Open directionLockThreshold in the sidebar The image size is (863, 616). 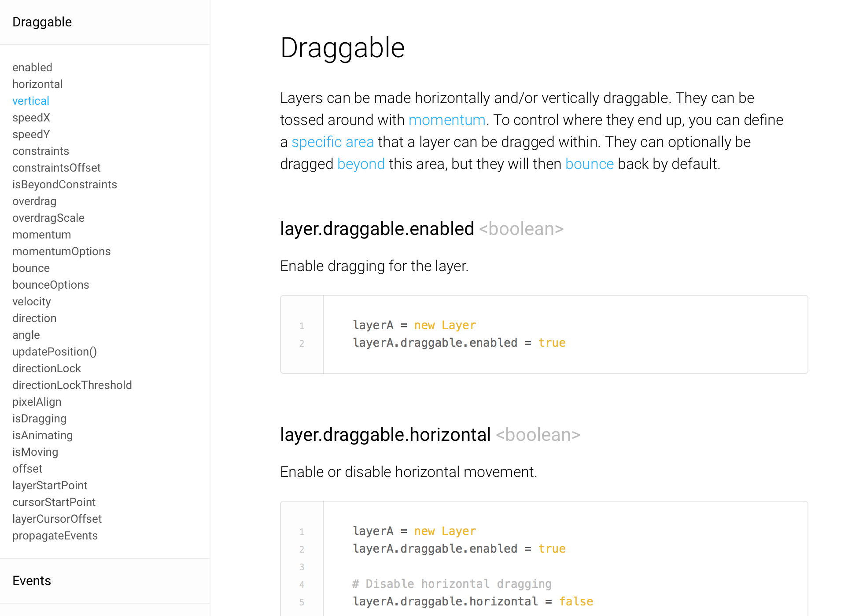(72, 385)
